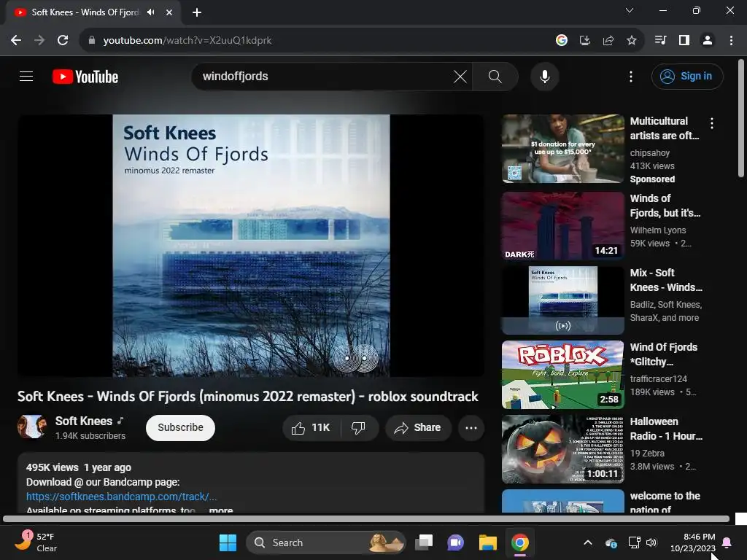Click the Sign in button
Viewport: 747px width, 560px height.
click(687, 76)
